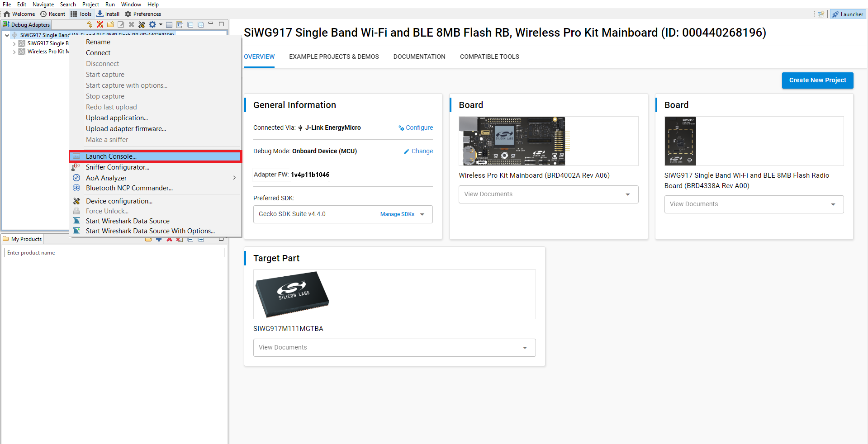
Task: Click the new folder icon in Debug Adapters toolbar
Action: pyautogui.click(x=110, y=24)
